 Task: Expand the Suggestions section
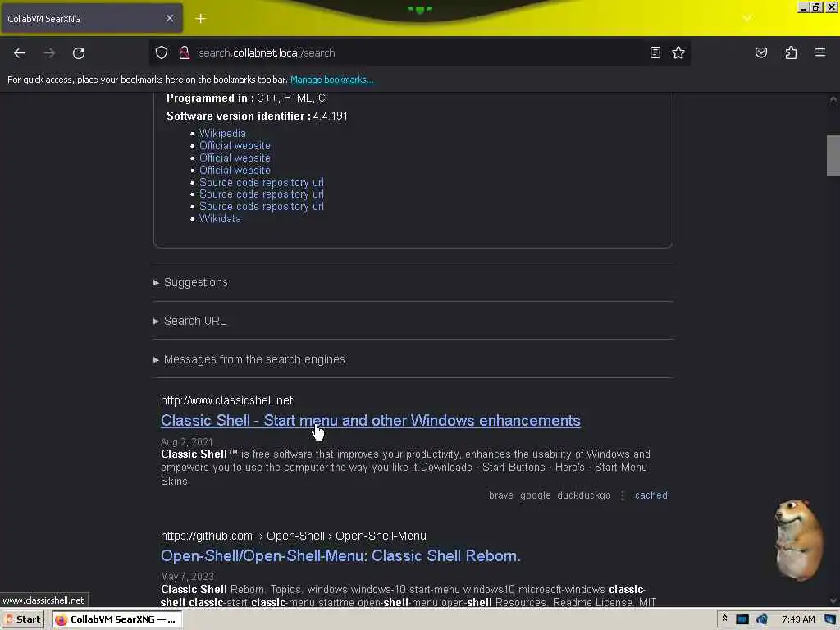pos(190,282)
